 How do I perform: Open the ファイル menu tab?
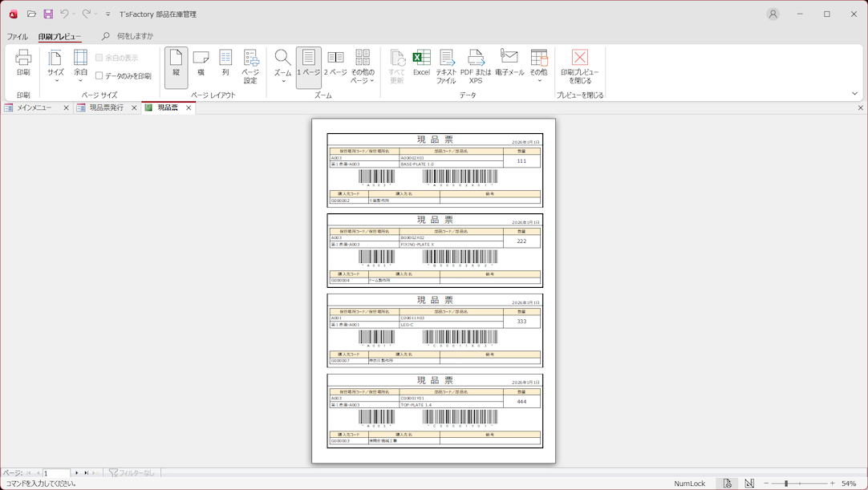[17, 37]
